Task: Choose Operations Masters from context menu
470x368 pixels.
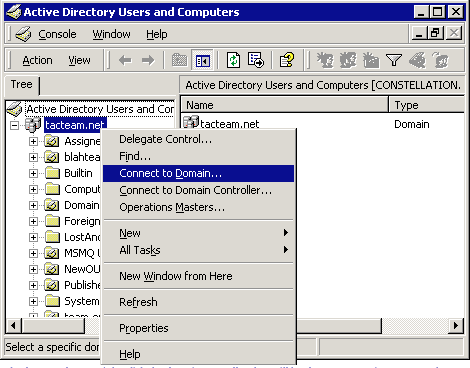Action: 198,207
